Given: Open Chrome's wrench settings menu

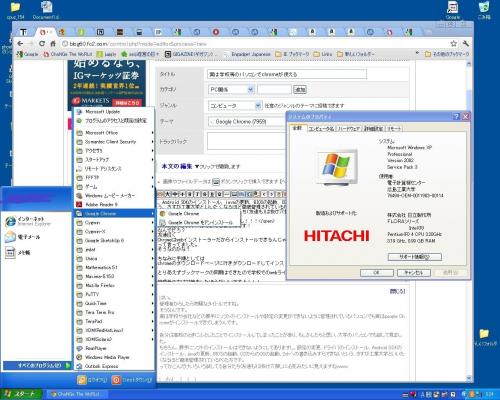Looking at the screenshot, I should (466, 44).
